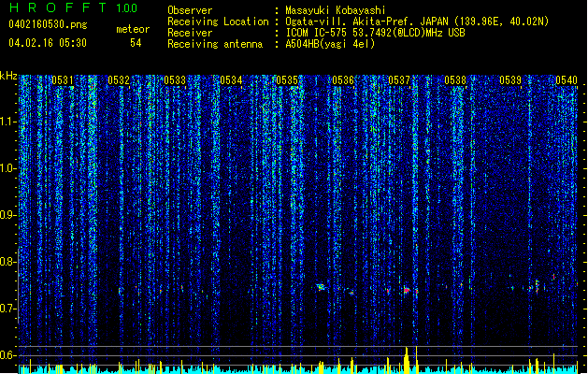The height and width of the screenshot is (374, 588).
Task: Click the 0534 time marker
Action: click(x=231, y=80)
